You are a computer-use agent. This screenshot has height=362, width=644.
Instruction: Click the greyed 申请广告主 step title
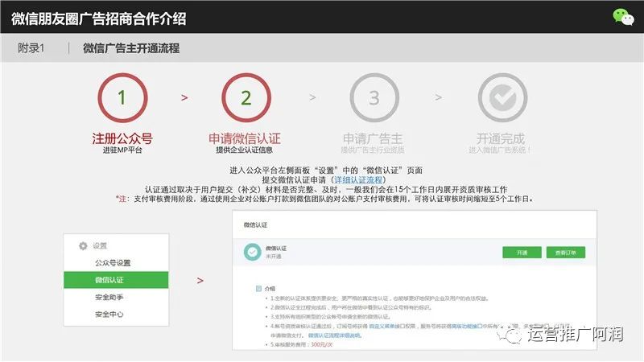(373, 138)
